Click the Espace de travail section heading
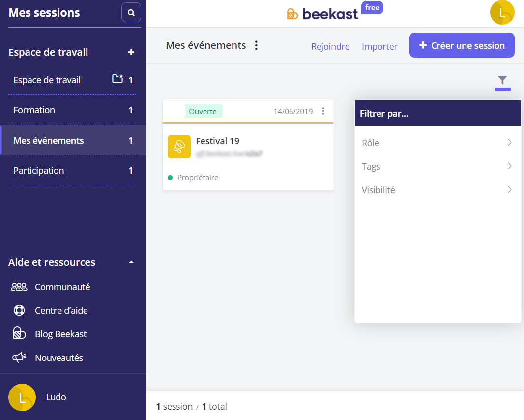The width and height of the screenshot is (524, 420). [48, 52]
